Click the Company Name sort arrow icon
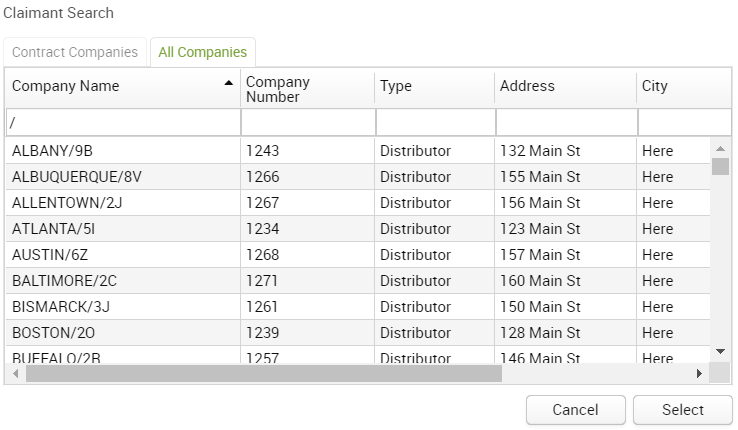This screenshot has height=430, width=738. [229, 83]
